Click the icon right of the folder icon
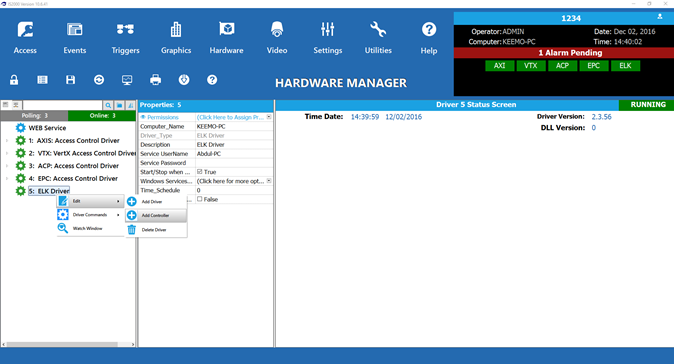Image resolution: width=674 pixels, height=364 pixels. point(130,105)
